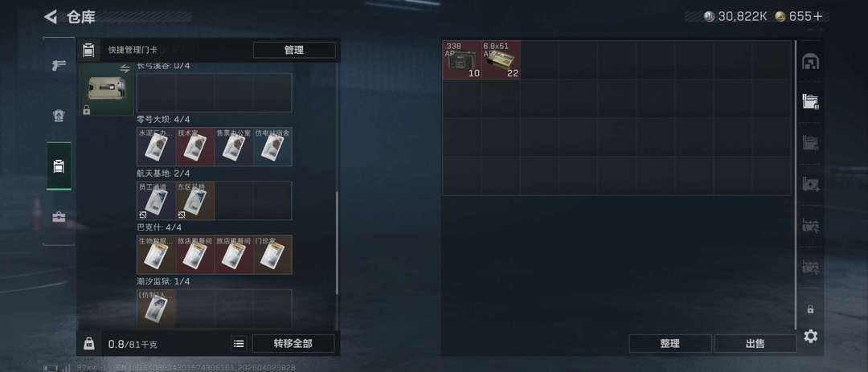Image resolution: width=868 pixels, height=372 pixels.
Task: Select the briefcase sidebar tab
Action: [x=59, y=217]
